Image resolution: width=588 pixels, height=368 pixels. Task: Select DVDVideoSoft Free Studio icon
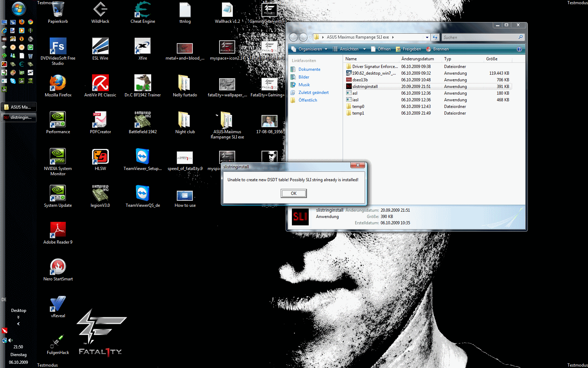pyautogui.click(x=58, y=52)
